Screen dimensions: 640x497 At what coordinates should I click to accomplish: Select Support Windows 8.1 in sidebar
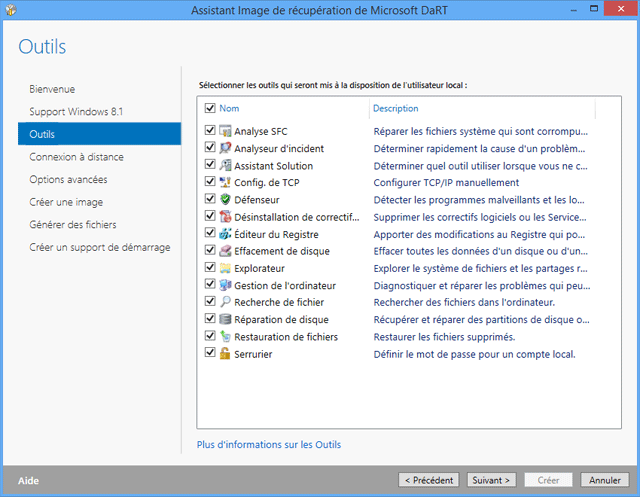pos(75,111)
